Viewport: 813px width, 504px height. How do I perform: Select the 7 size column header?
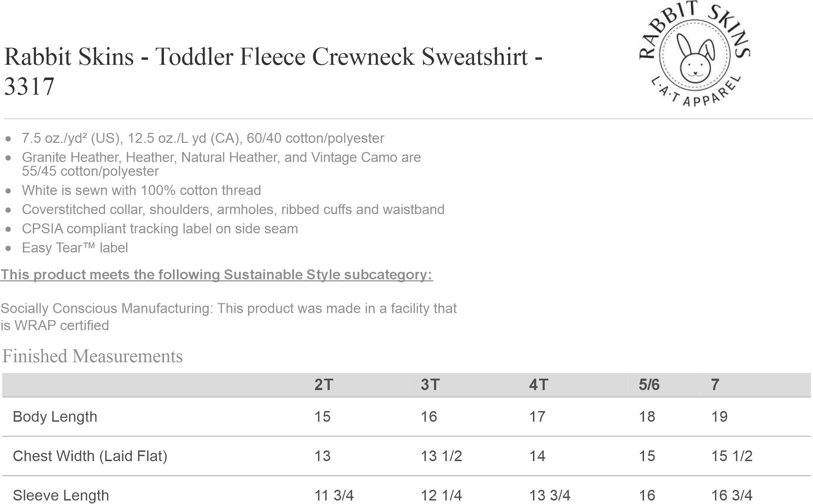coord(715,385)
